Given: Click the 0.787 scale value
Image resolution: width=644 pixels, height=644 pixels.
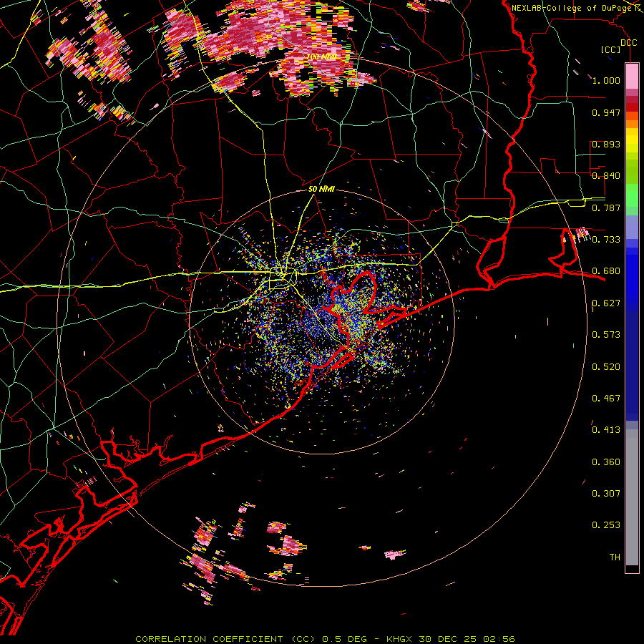Looking at the screenshot, I should (606, 208).
